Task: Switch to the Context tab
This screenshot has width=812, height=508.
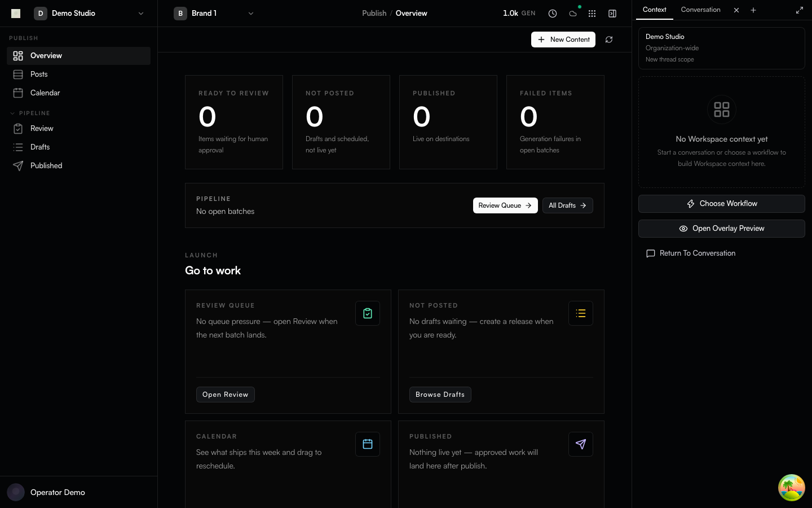Action: (x=655, y=10)
